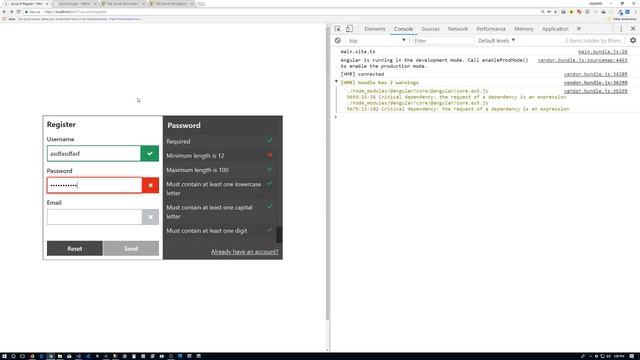Click the zoom magnifier icon in address bar
The height and width of the screenshot is (360, 640).
tap(542, 12)
